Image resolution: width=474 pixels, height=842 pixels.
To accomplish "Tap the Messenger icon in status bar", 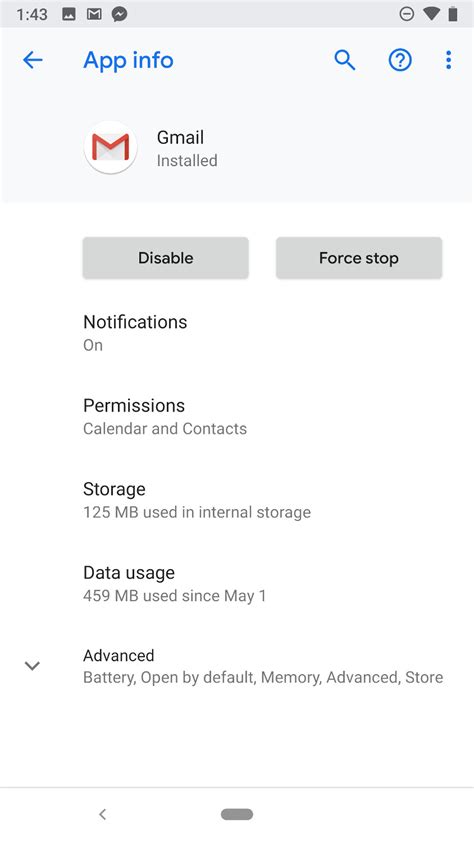I will pos(120,14).
